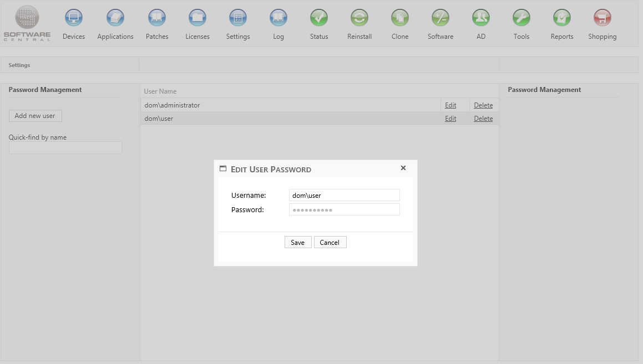
Task: Open the Reports icon
Action: pyautogui.click(x=562, y=18)
